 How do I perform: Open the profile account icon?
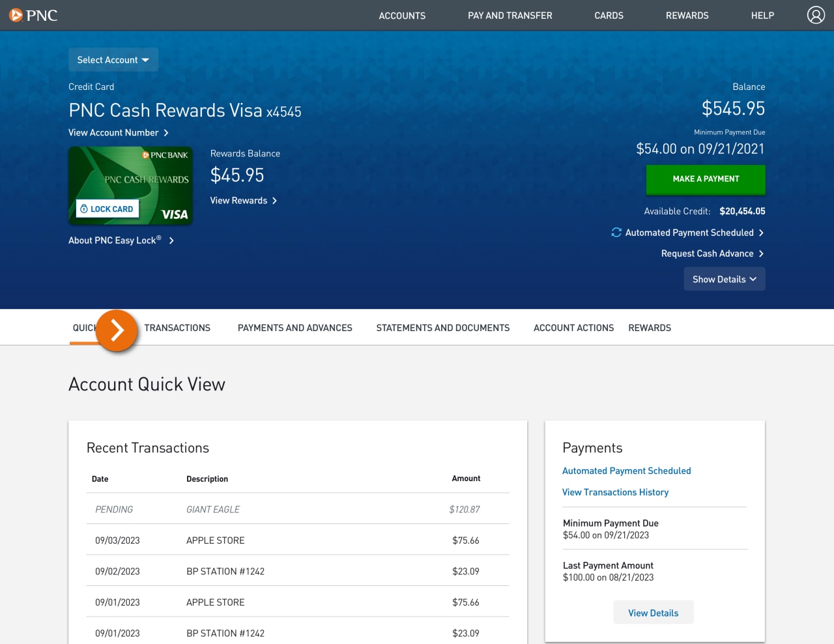coord(816,15)
